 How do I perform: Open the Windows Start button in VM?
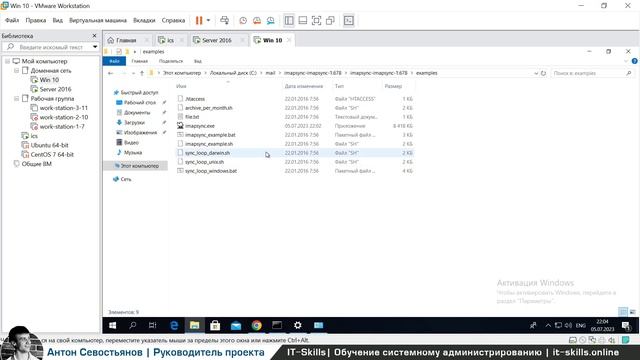(x=112, y=325)
